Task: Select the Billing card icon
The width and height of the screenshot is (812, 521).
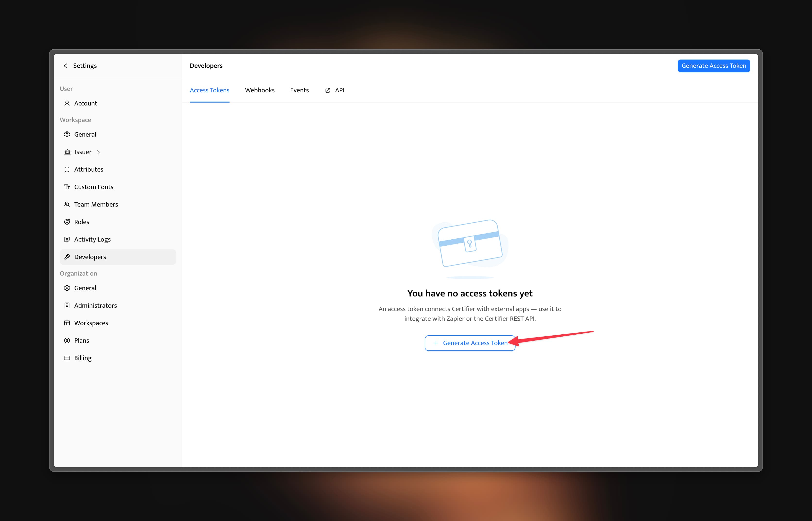Action: pyautogui.click(x=67, y=358)
